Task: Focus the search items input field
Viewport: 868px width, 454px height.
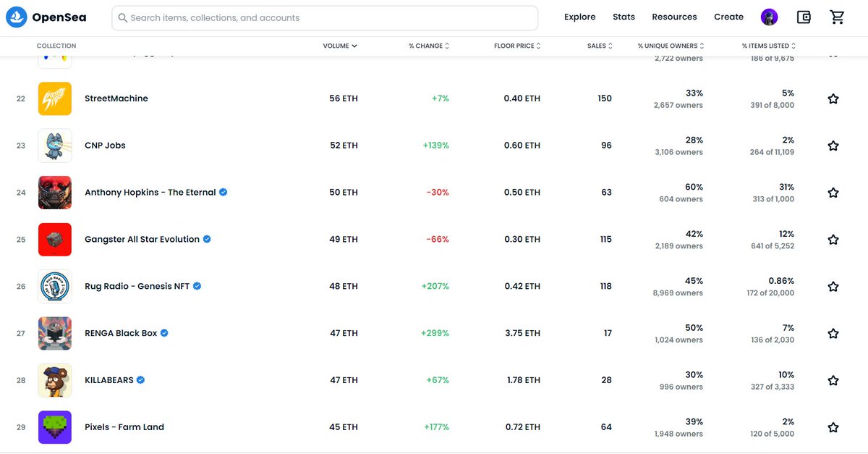Action: coord(325,18)
